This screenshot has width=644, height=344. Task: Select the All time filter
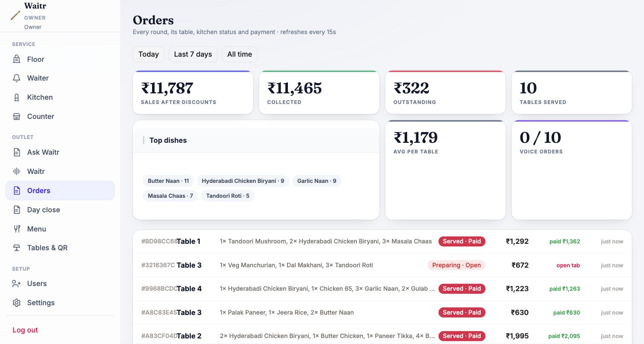pyautogui.click(x=239, y=54)
